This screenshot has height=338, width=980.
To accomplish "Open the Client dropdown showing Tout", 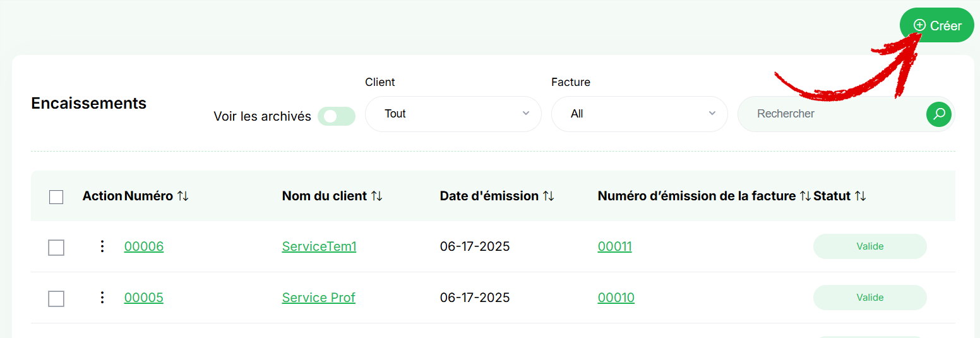I will pyautogui.click(x=453, y=114).
